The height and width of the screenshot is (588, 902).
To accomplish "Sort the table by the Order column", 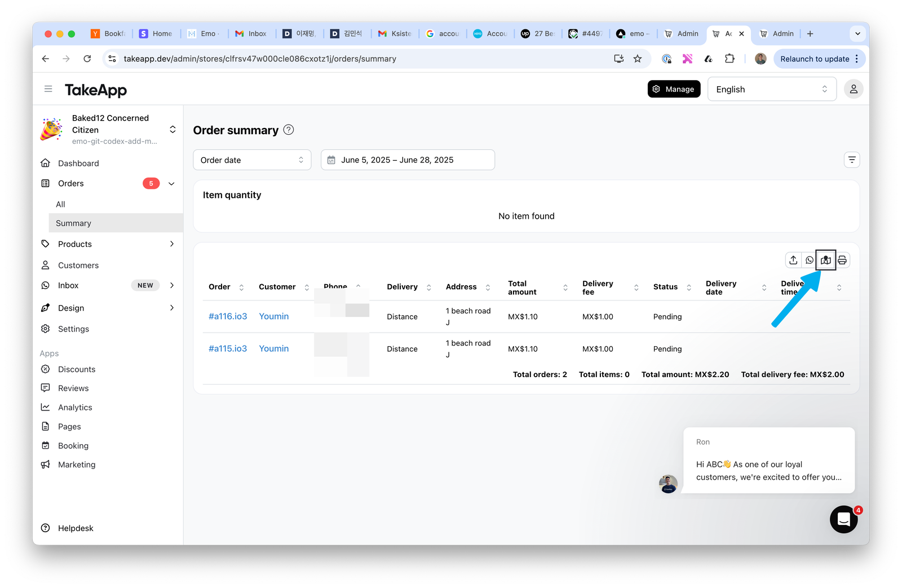I will [241, 288].
